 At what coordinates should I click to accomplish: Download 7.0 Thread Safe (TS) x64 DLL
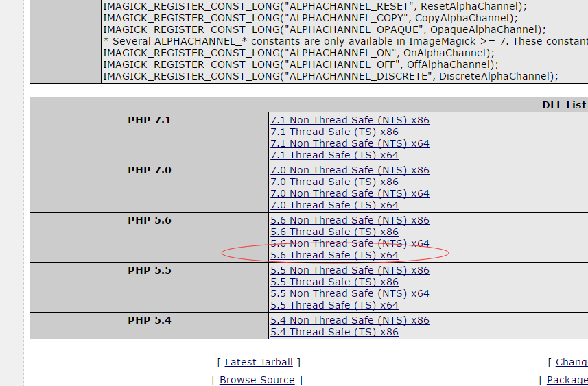[335, 205]
